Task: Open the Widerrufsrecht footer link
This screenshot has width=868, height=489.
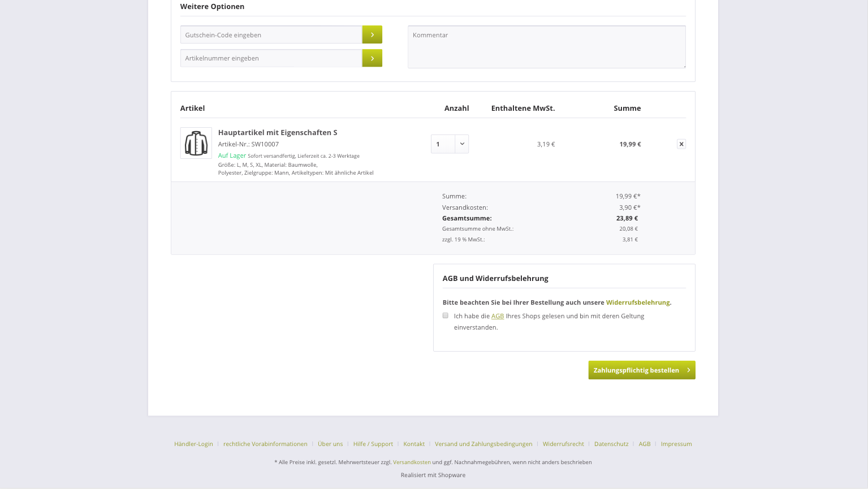Action: [563, 444]
